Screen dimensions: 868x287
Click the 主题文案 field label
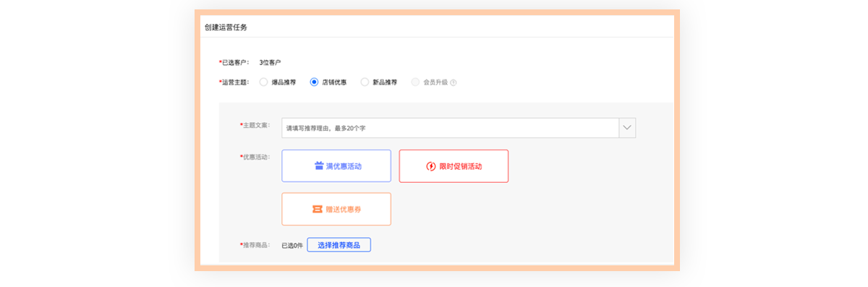coord(255,125)
